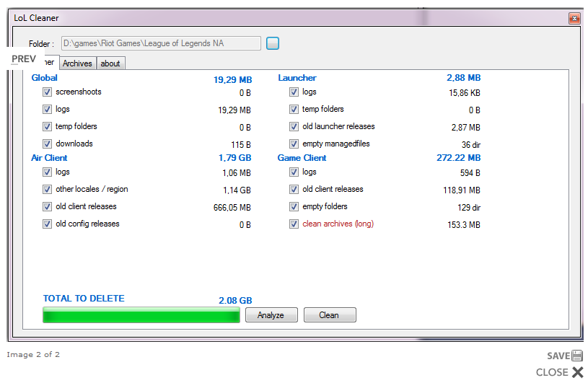Click the 2.08 GB total value

(235, 301)
